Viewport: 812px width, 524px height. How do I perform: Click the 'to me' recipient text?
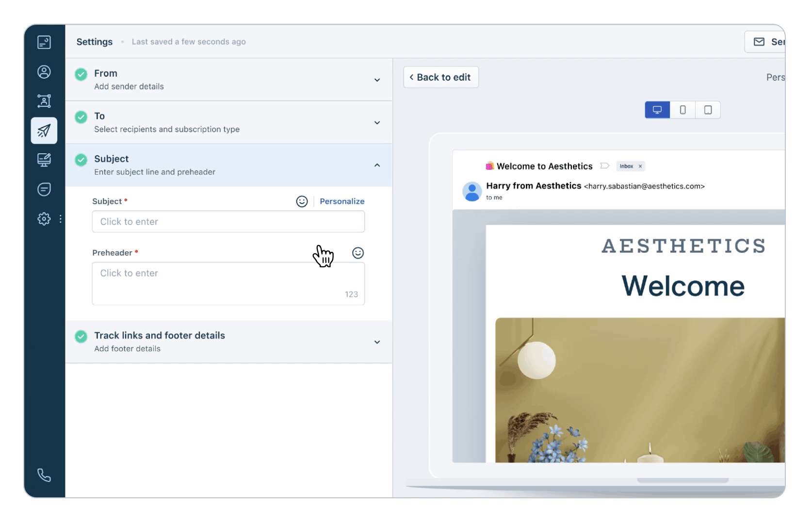[x=494, y=197]
